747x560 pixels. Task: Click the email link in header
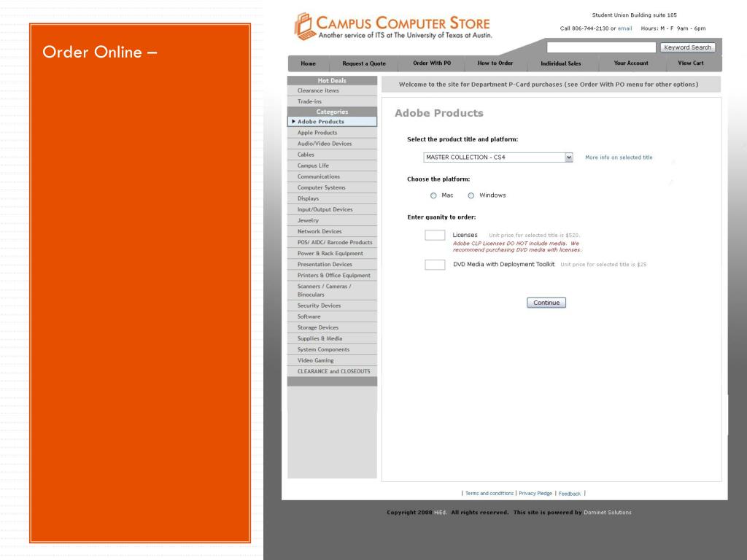pyautogui.click(x=624, y=28)
